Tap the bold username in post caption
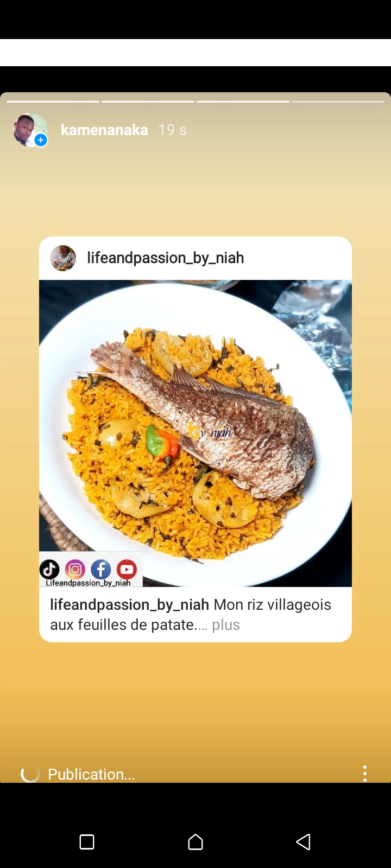 pyautogui.click(x=130, y=605)
